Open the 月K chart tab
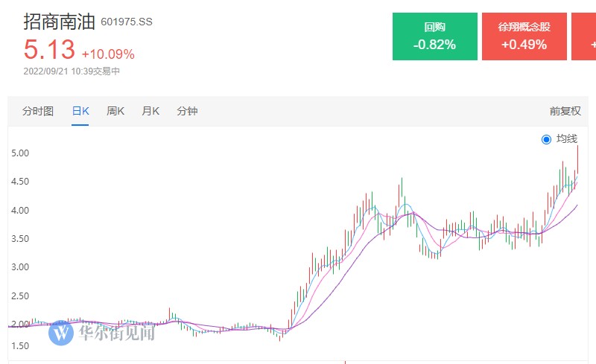Screen dimensions: 596x364 (x=150, y=112)
